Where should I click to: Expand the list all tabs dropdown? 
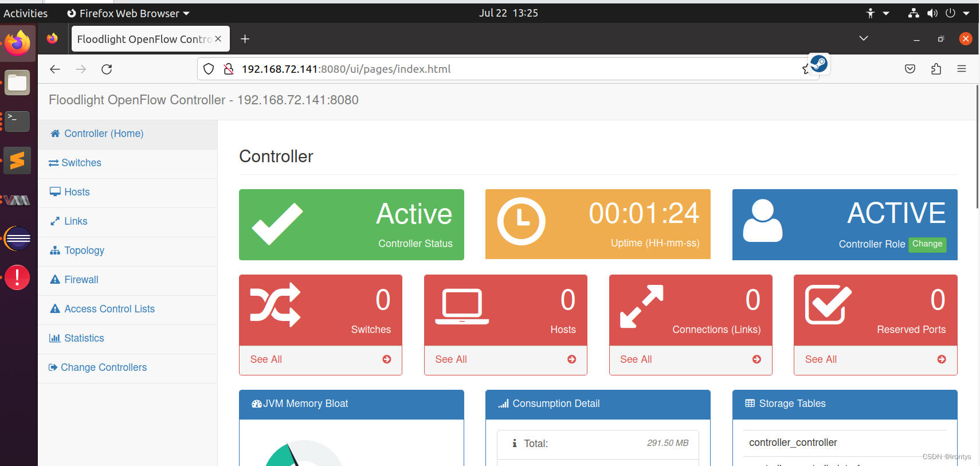864,38
